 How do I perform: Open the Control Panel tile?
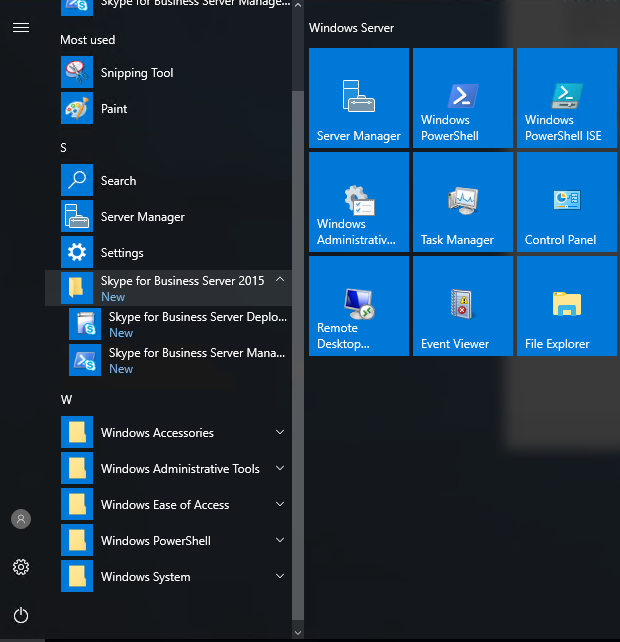tap(567, 202)
